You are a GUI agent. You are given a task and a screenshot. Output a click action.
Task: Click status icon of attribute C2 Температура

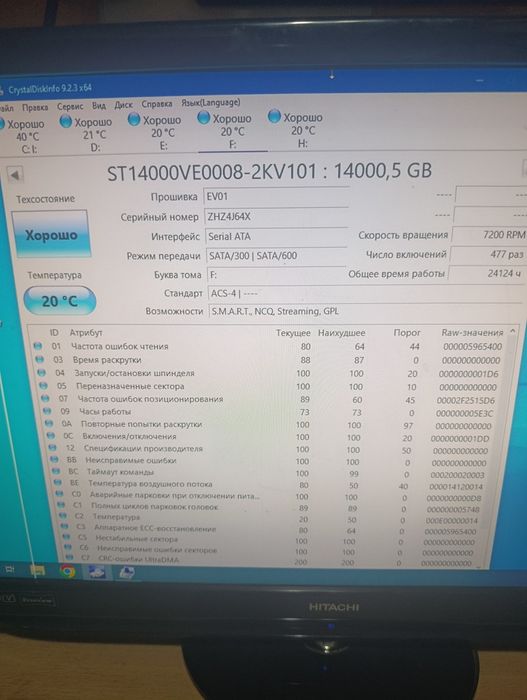pos(63,516)
